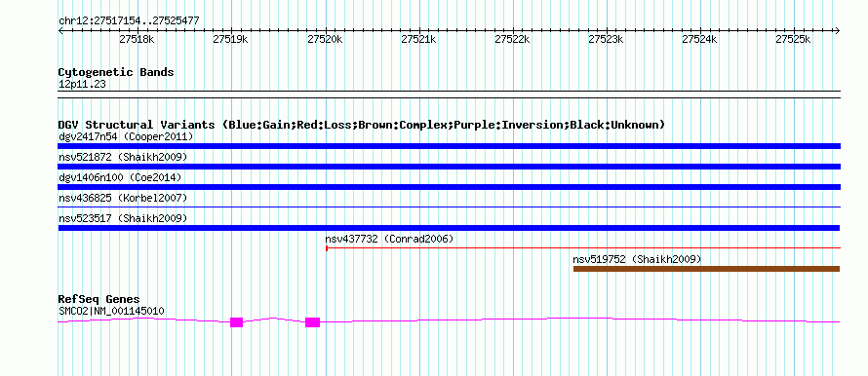Select the red nsv437732 (Conrad2006) loss line
868x376 pixels.
(583, 248)
